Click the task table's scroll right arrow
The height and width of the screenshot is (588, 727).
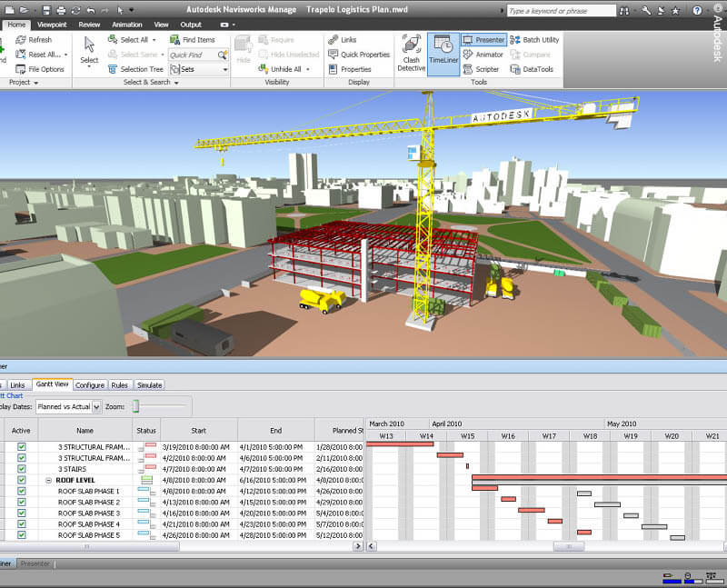pos(357,546)
